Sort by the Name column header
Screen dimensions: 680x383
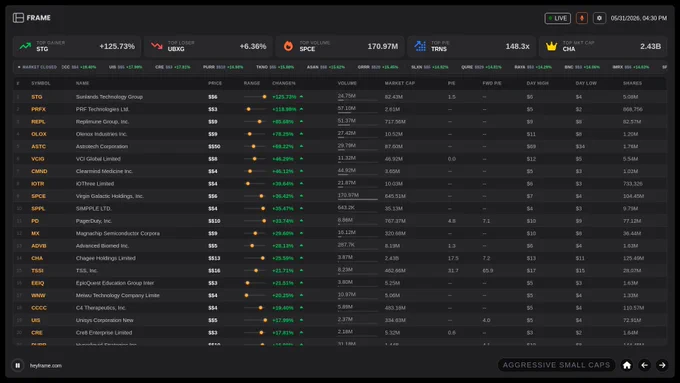(82, 83)
